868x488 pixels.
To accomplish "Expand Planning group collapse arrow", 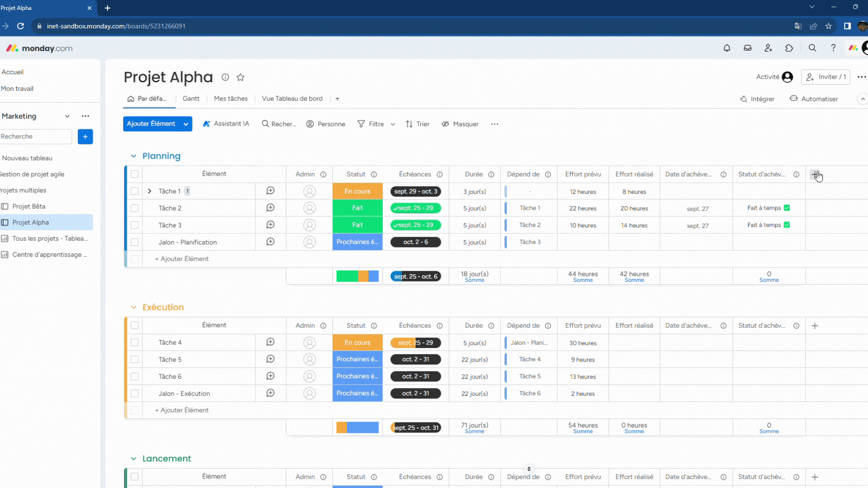I will [133, 156].
